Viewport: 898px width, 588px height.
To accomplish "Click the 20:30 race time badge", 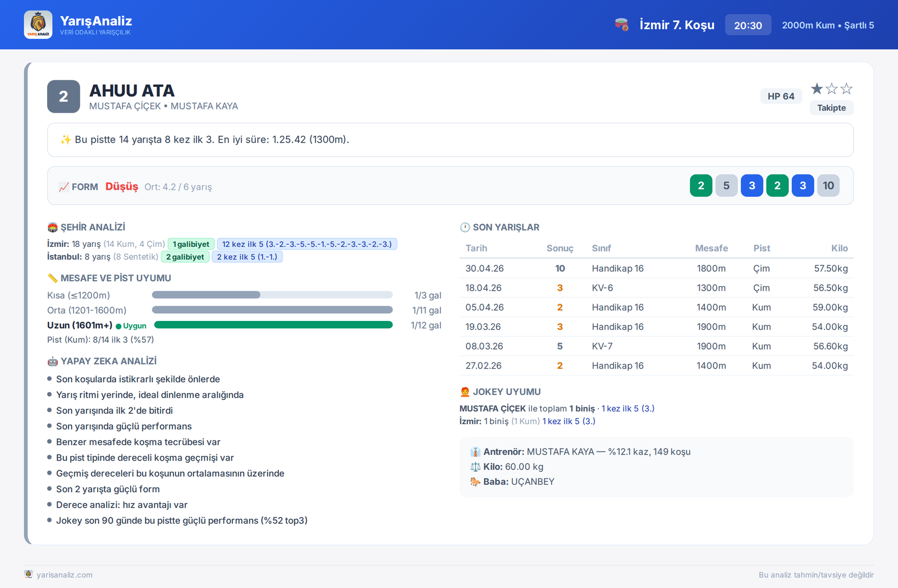I will click(748, 25).
